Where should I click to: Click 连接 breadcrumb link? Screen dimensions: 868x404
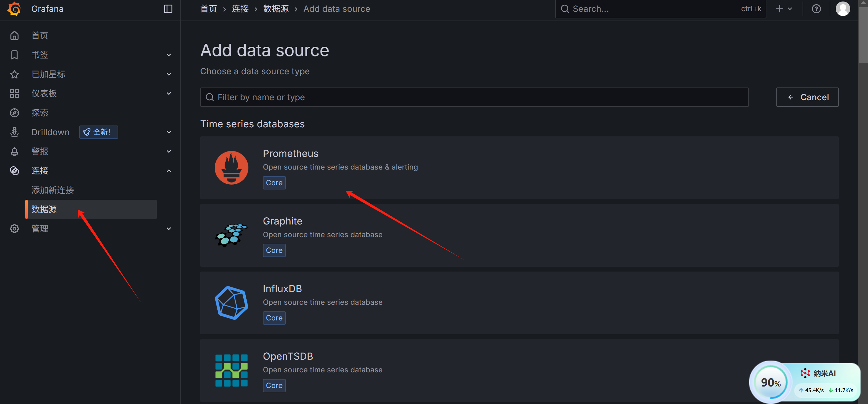click(240, 9)
